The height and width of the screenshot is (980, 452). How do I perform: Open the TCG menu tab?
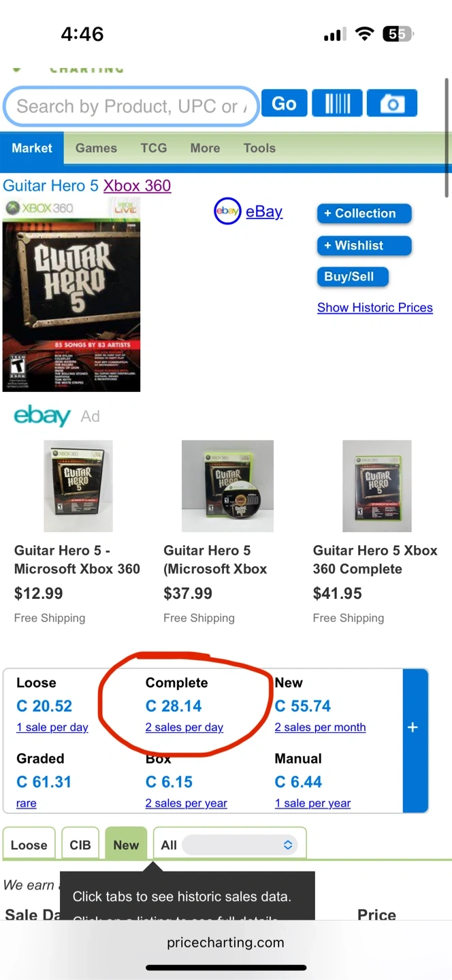(x=154, y=148)
